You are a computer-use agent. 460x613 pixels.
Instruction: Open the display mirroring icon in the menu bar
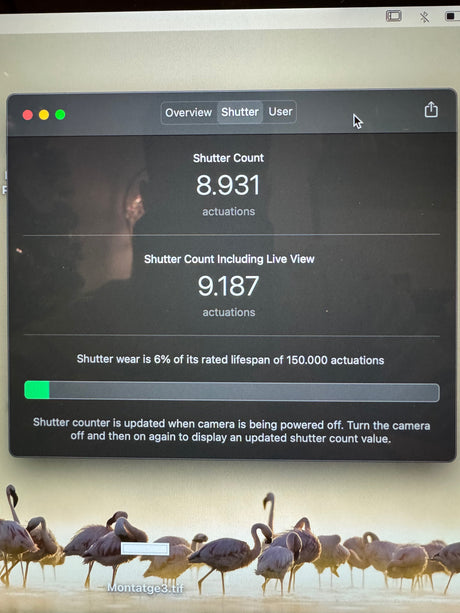pos(394,16)
